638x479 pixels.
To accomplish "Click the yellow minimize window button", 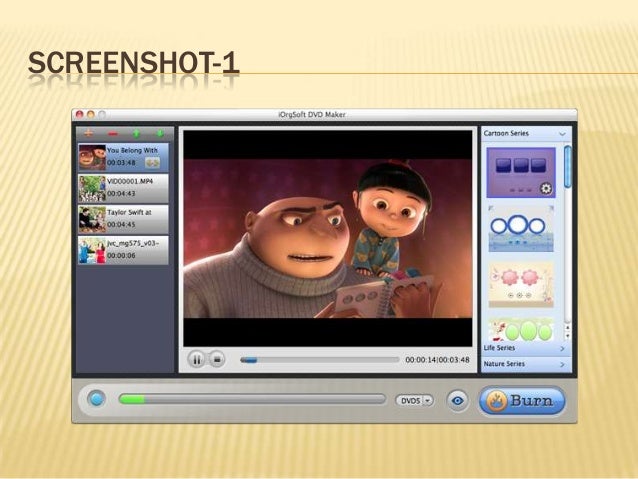I will pyautogui.click(x=91, y=115).
